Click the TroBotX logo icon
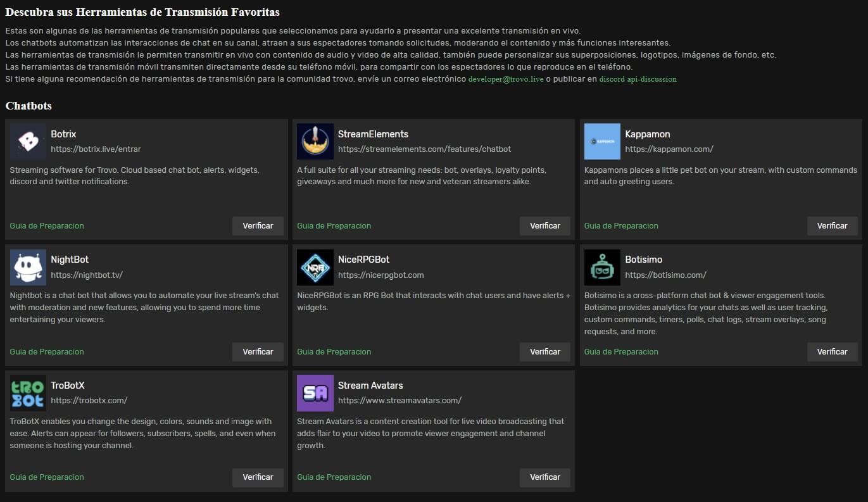This screenshot has height=502, width=868. [28, 392]
